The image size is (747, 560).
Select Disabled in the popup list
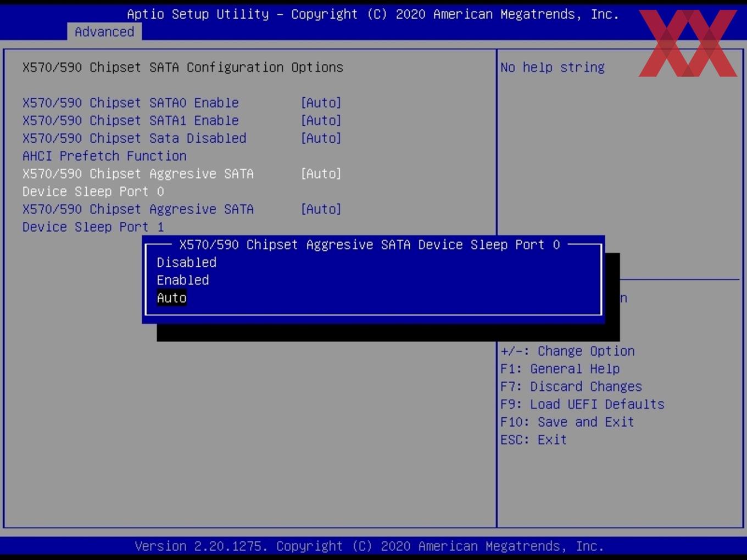click(x=187, y=262)
